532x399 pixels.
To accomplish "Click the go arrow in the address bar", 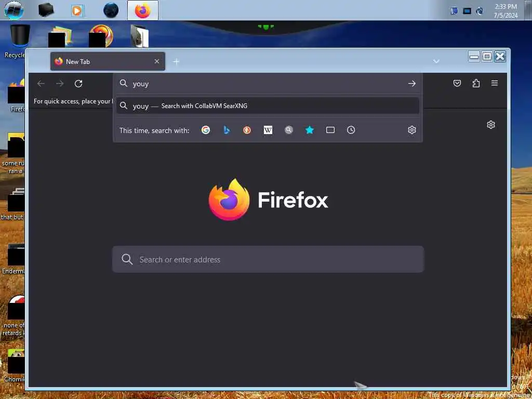I will (412, 84).
